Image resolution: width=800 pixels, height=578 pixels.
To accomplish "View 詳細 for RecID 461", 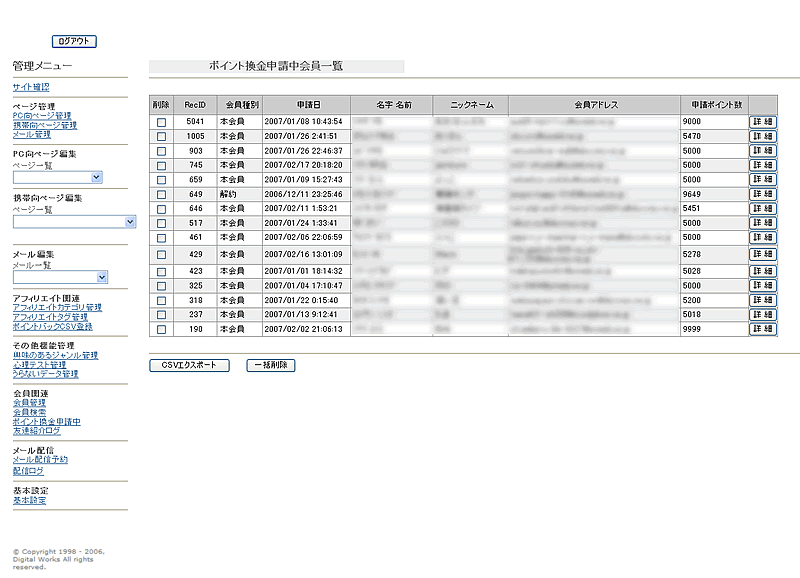I will (x=763, y=238).
